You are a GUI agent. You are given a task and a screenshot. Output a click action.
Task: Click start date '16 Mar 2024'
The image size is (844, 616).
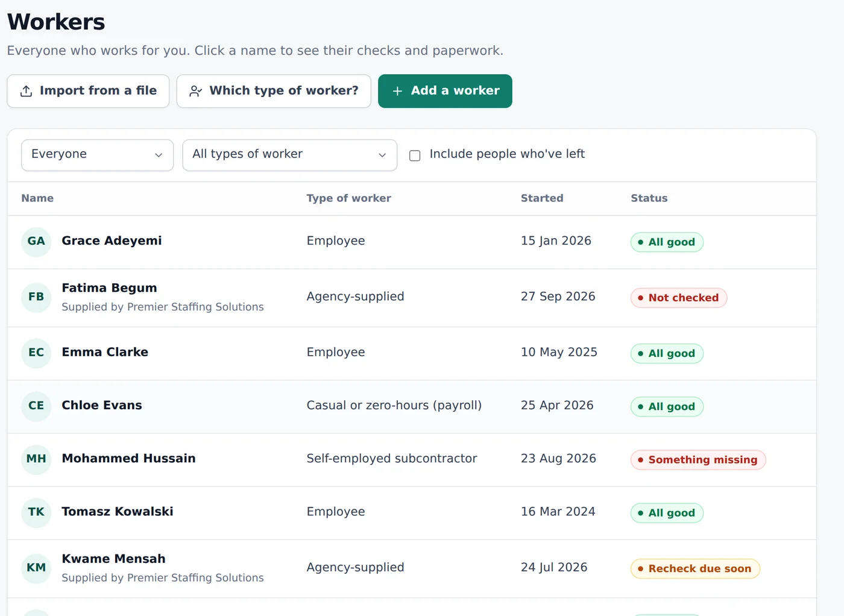(x=558, y=512)
